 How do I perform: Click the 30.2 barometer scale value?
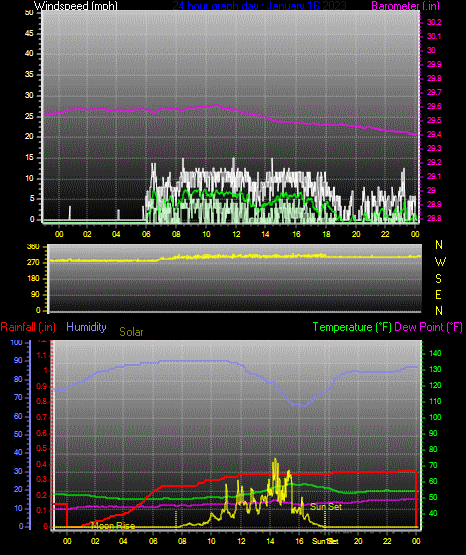(434, 22)
